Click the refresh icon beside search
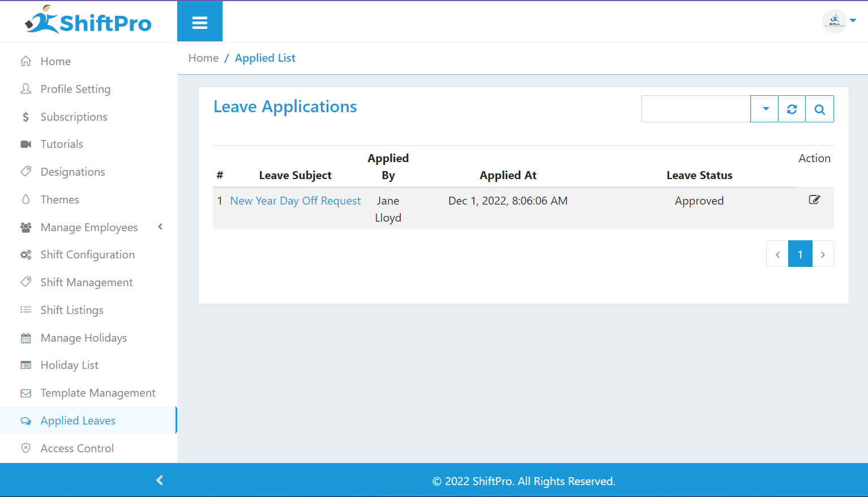 792,109
